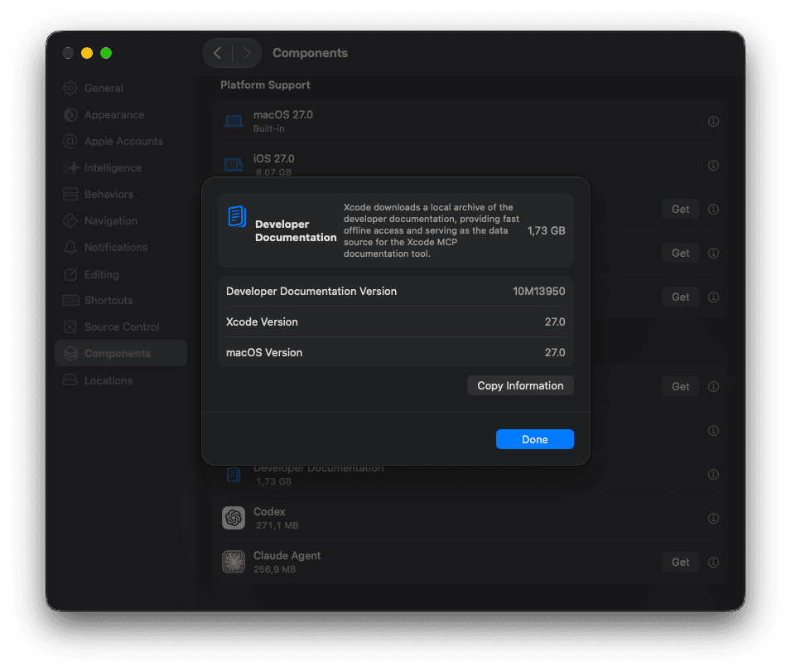Open the General settings pane
This screenshot has width=791, height=672.
coord(121,89)
